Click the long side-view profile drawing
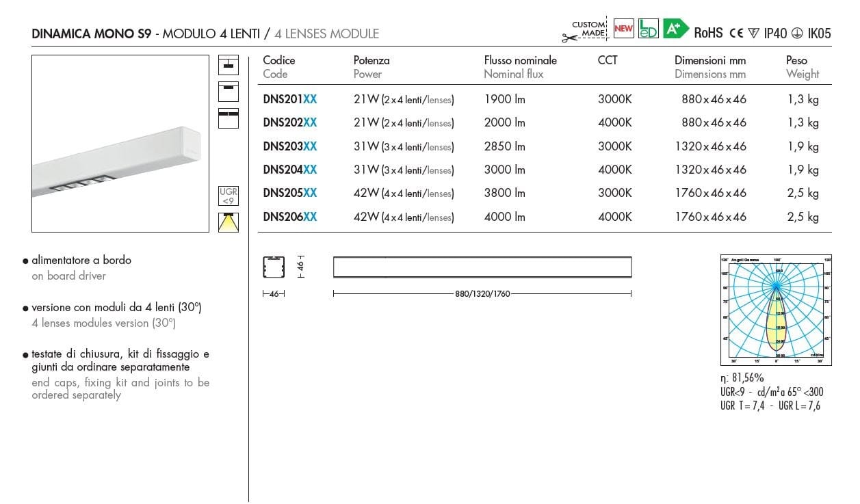The height and width of the screenshot is (504, 860). point(482,267)
